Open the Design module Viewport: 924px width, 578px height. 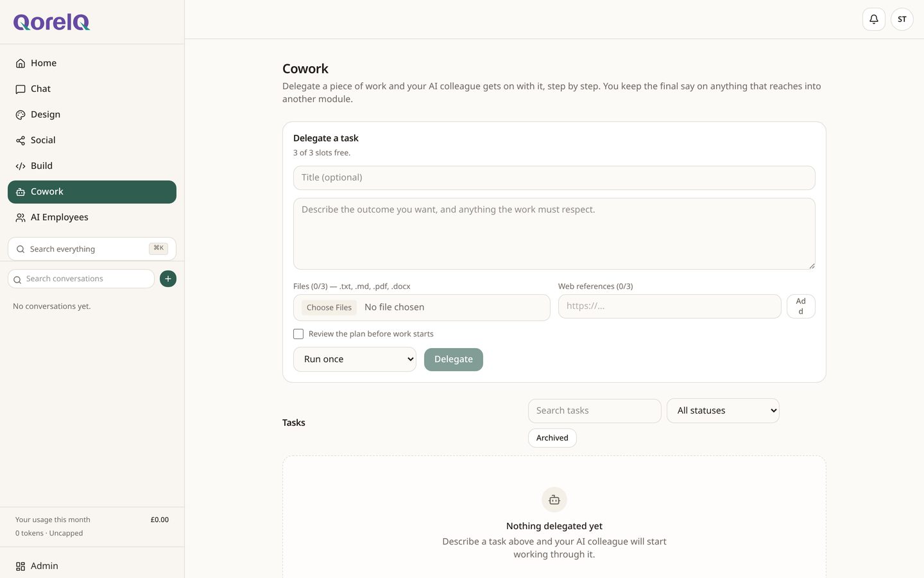[92, 114]
